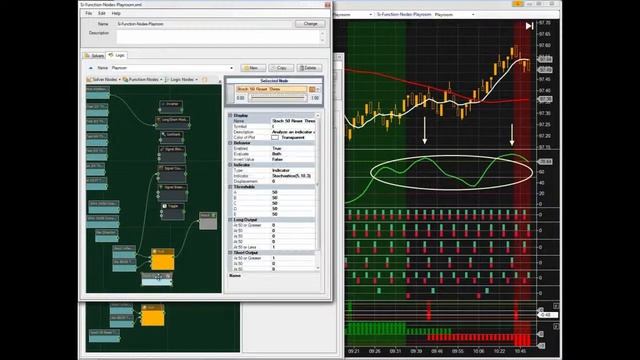Screen dimensions: 640x360
Task: Open the Logic Nodes dropdown
Action: (181, 80)
